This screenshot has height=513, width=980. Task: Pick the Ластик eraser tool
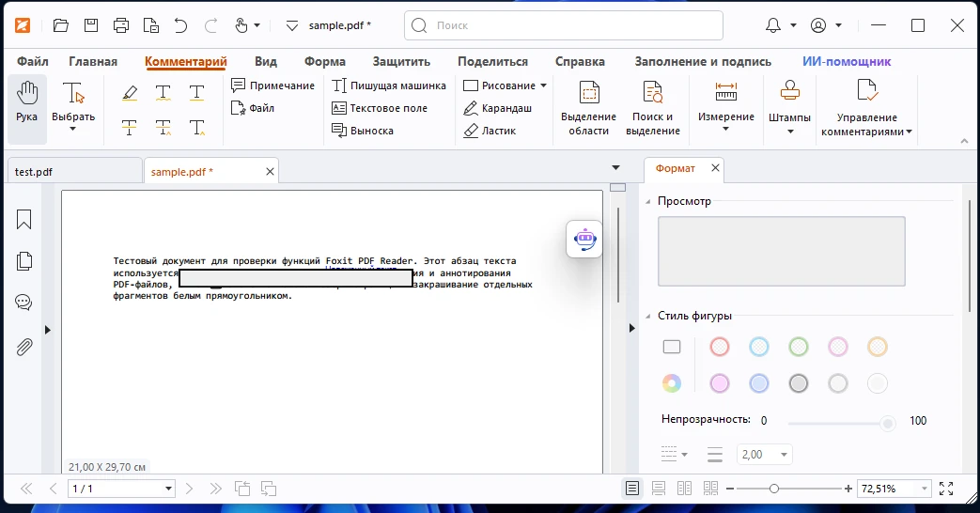490,131
